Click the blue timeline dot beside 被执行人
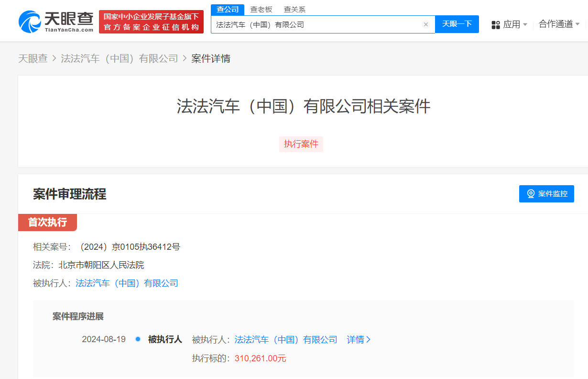Viewport: 588px width, 379px height. point(138,339)
